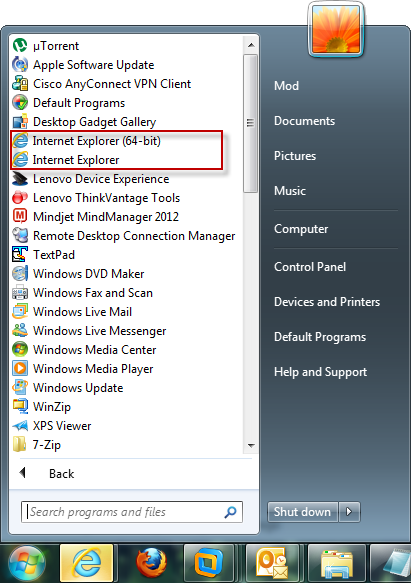
Task: Click the Shut down button
Action: click(302, 512)
